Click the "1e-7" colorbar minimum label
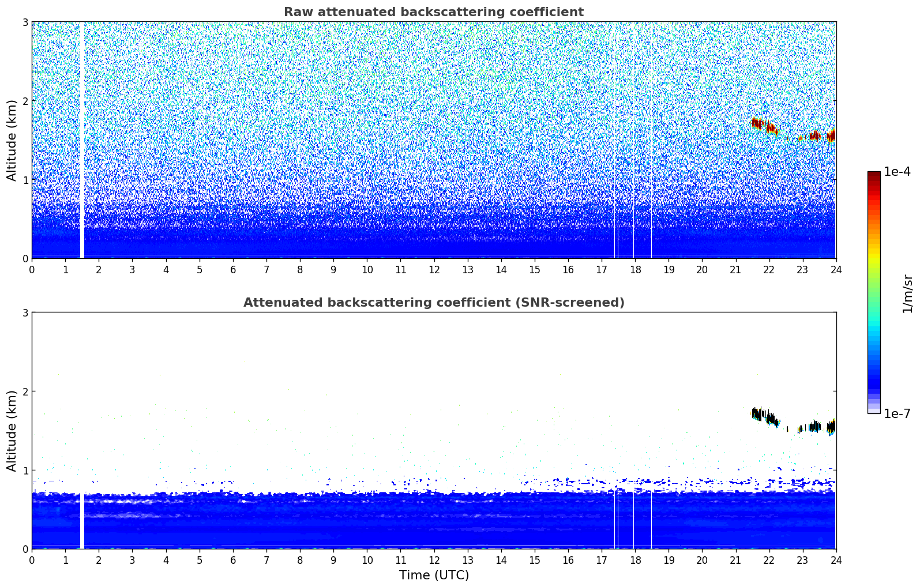This screenshot has width=920, height=588. coord(897,414)
